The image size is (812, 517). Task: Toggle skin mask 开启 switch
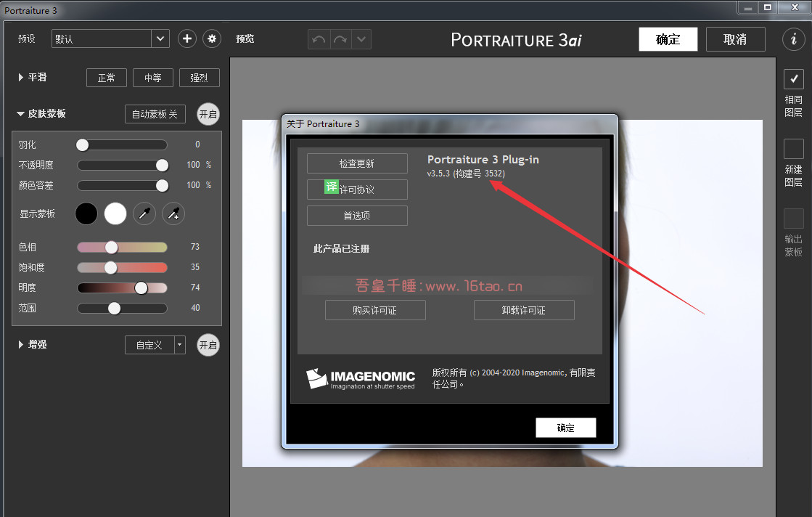tap(208, 114)
